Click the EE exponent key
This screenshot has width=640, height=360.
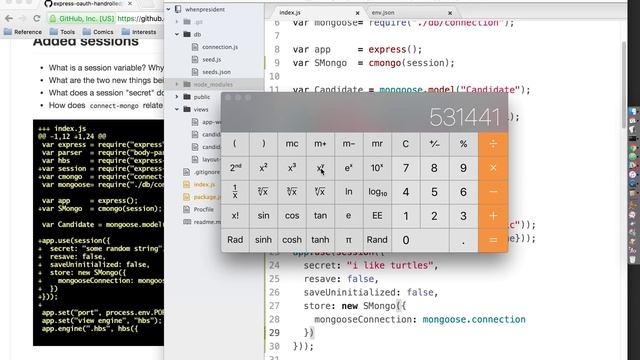[x=377, y=216]
